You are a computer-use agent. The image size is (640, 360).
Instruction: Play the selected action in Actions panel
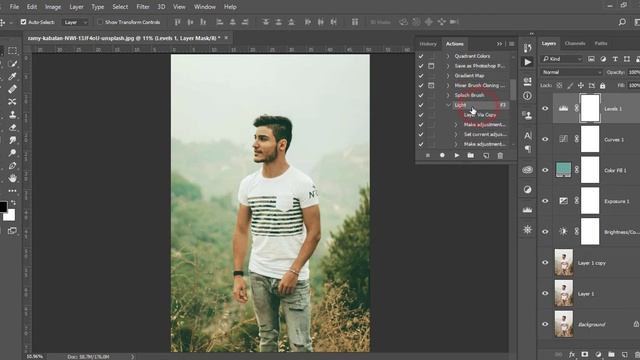tap(457, 156)
